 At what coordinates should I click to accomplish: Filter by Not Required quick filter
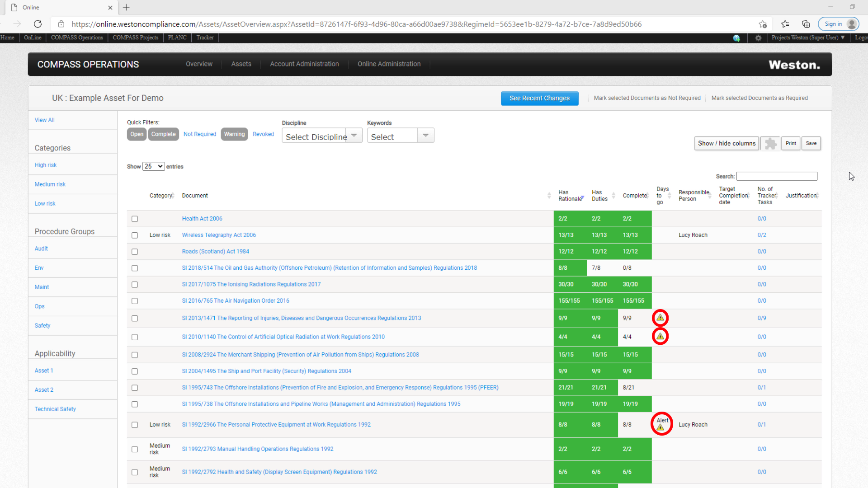(199, 134)
